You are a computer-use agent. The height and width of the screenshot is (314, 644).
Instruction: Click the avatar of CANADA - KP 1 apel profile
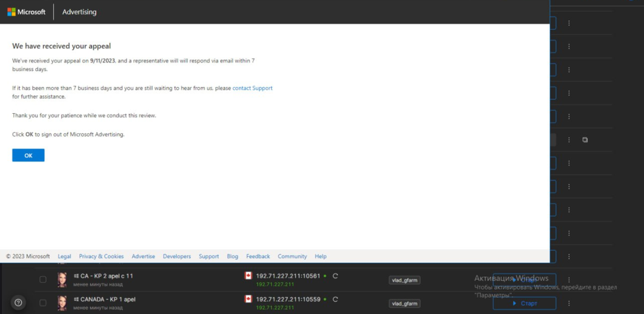pyautogui.click(x=62, y=303)
